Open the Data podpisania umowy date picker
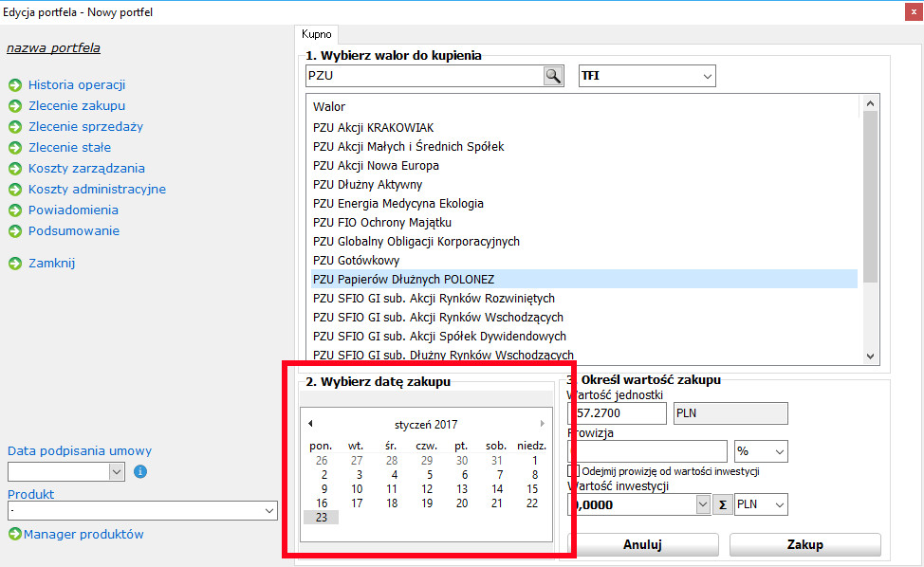This screenshot has width=924, height=567. pyautogui.click(x=117, y=471)
